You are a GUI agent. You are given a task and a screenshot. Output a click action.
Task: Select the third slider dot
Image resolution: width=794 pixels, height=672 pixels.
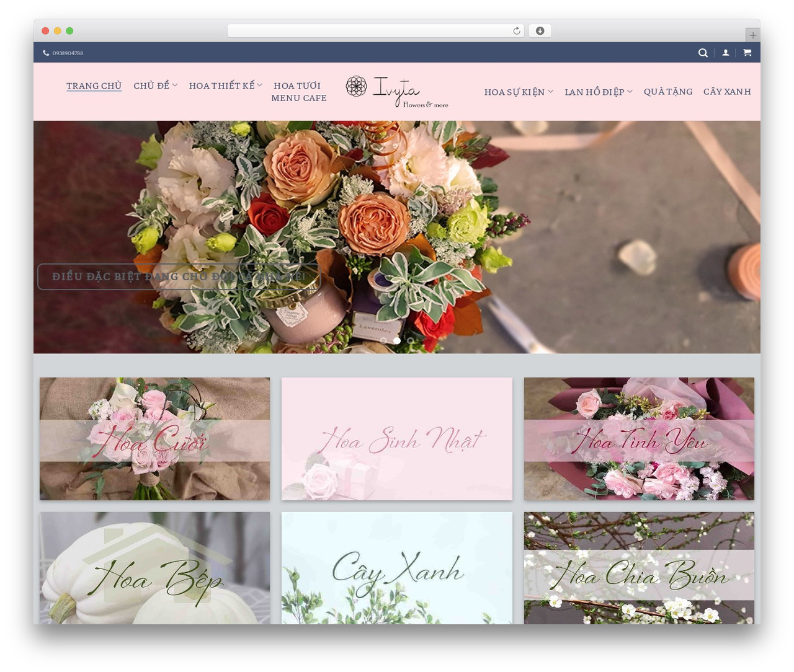coord(411,340)
